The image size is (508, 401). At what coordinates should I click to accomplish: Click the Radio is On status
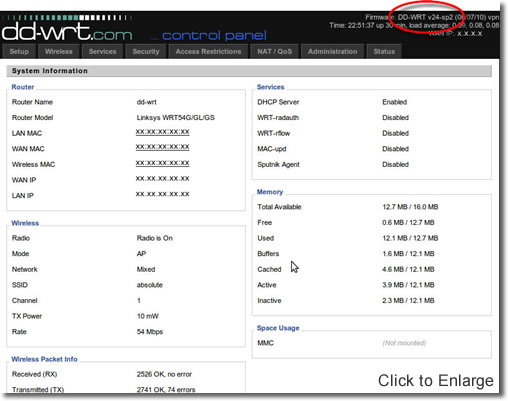(155, 238)
